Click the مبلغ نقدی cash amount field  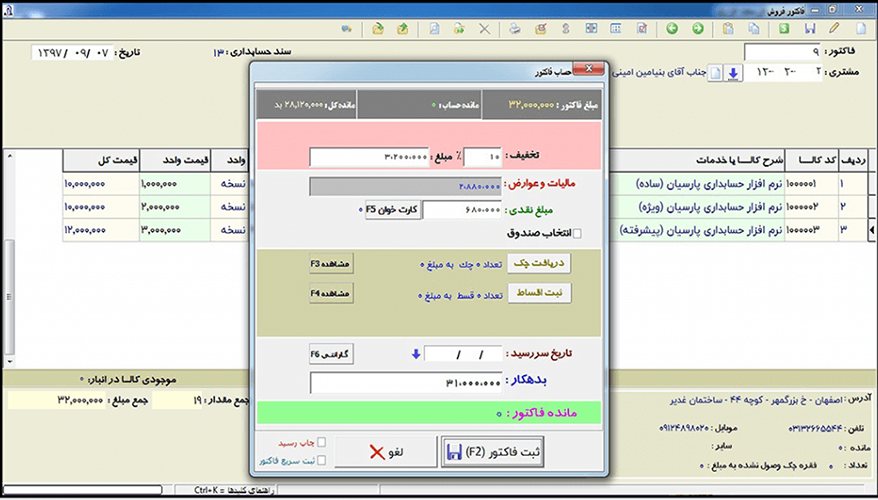(463, 210)
